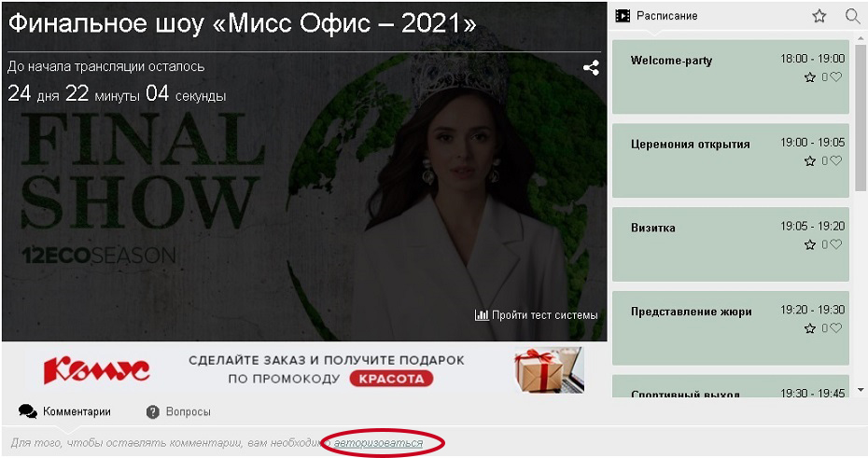This screenshot has height=458, width=868.
Task: Open the Комус promo banner
Action: pos(304,369)
